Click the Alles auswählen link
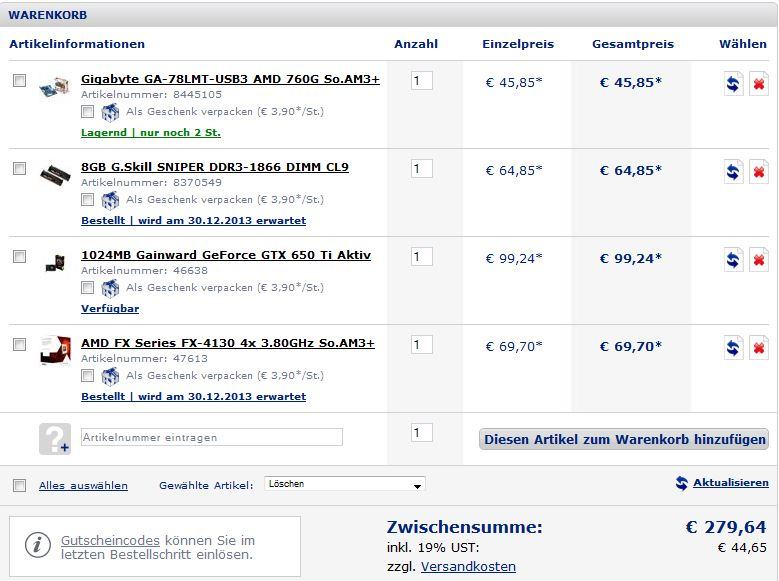779x581 pixels. [83, 486]
